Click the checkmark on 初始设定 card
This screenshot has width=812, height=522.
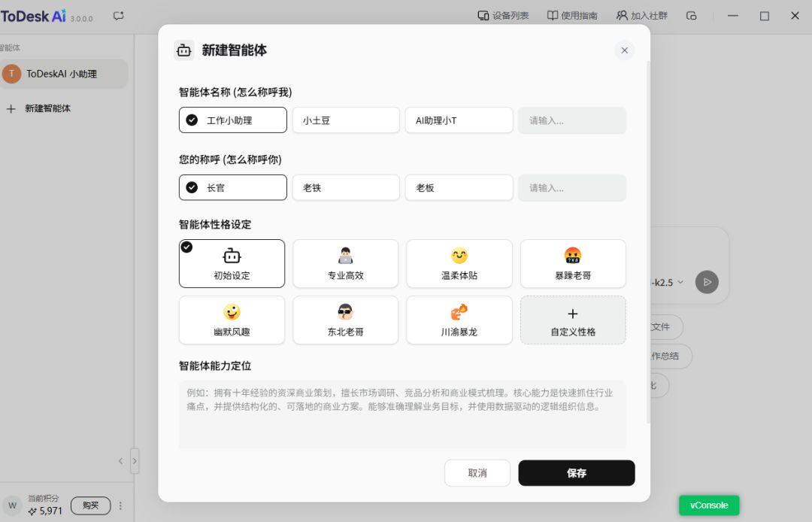tap(187, 247)
